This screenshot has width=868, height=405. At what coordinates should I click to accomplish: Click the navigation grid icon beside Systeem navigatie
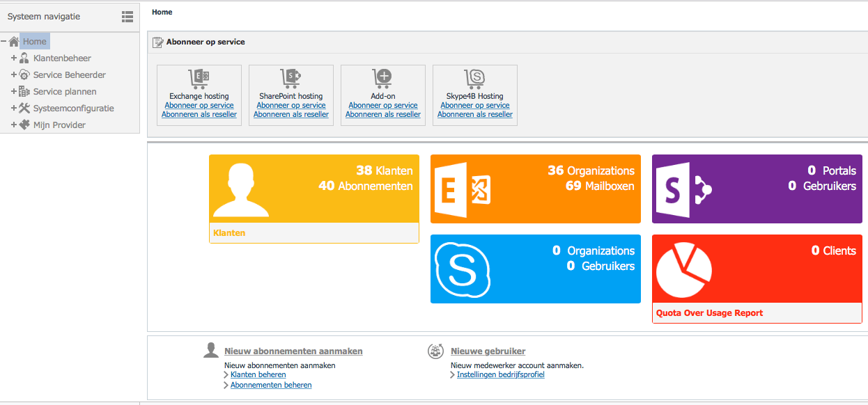(127, 16)
